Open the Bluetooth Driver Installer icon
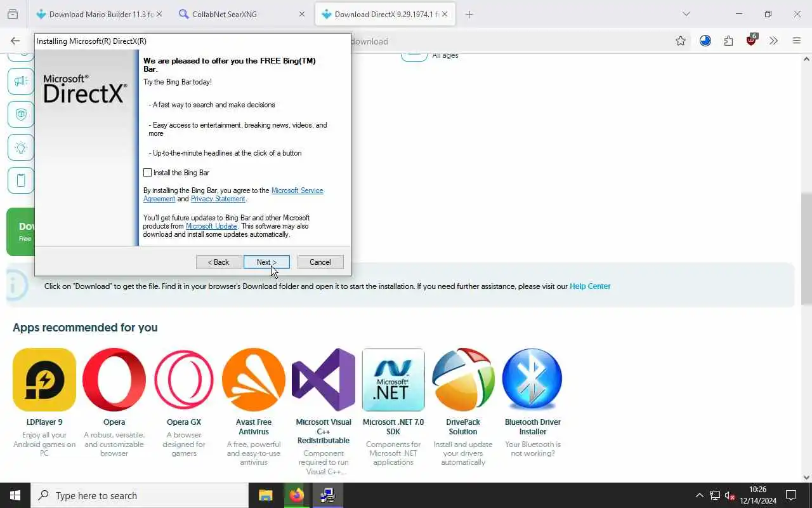Viewport: 812px width, 508px height. pyautogui.click(x=533, y=380)
